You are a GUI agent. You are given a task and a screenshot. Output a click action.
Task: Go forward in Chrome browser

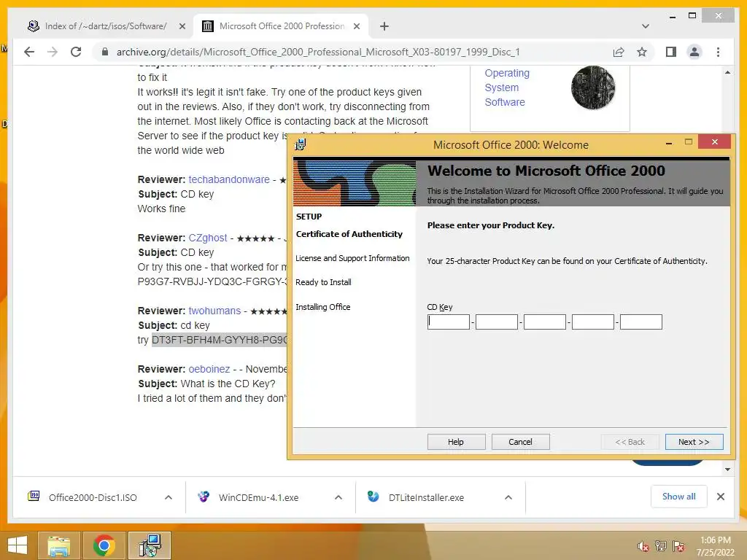click(53, 52)
